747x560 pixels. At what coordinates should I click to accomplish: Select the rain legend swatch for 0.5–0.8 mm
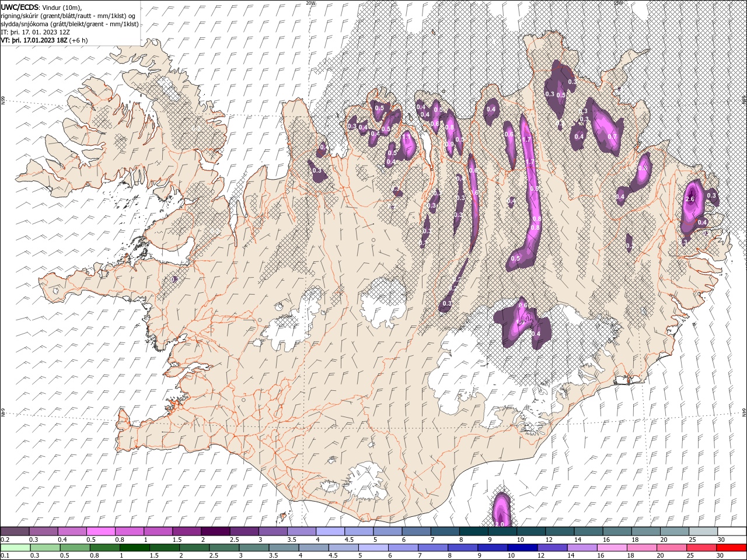point(75,548)
